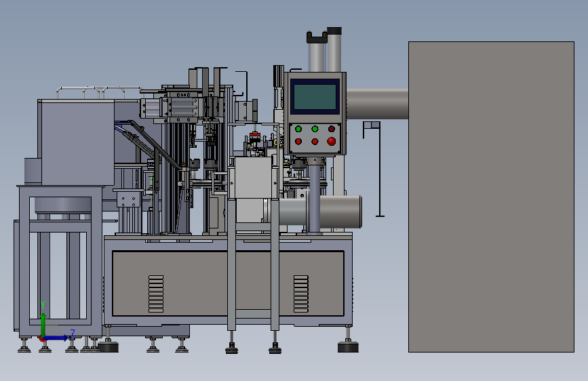Click the bottom-left red panel button
The height and width of the screenshot is (381, 588).
pyautogui.click(x=298, y=142)
